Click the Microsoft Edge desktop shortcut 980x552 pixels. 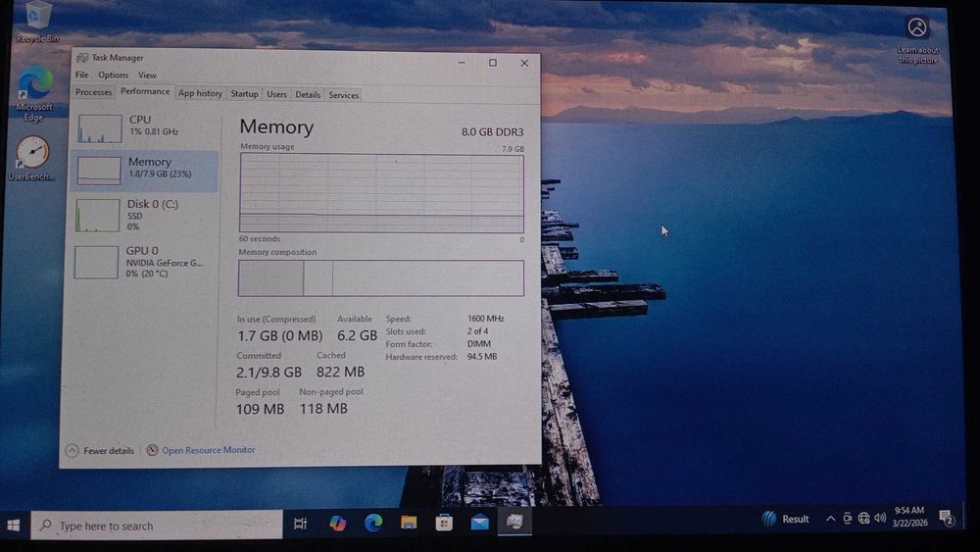click(x=34, y=94)
